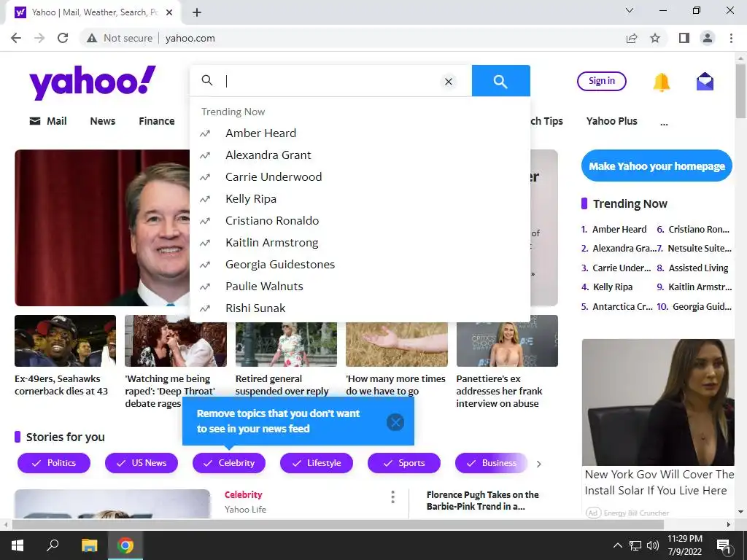Open the News navigation link
The width and height of the screenshot is (747, 560).
pyautogui.click(x=102, y=121)
